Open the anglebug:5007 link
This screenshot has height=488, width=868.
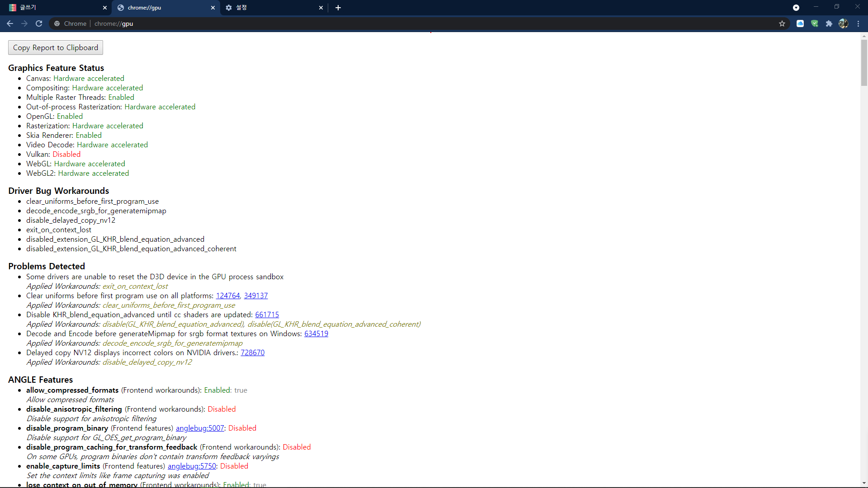coord(200,428)
